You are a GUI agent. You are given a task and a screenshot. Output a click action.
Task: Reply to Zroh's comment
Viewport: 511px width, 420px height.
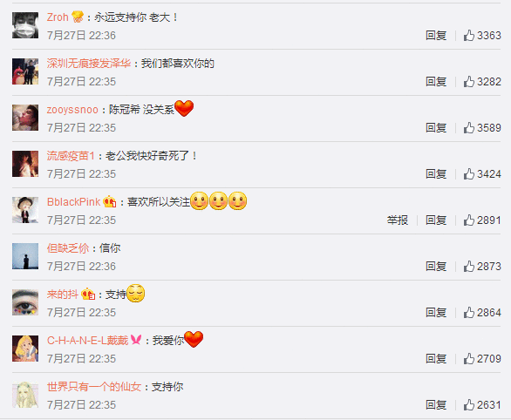point(436,36)
